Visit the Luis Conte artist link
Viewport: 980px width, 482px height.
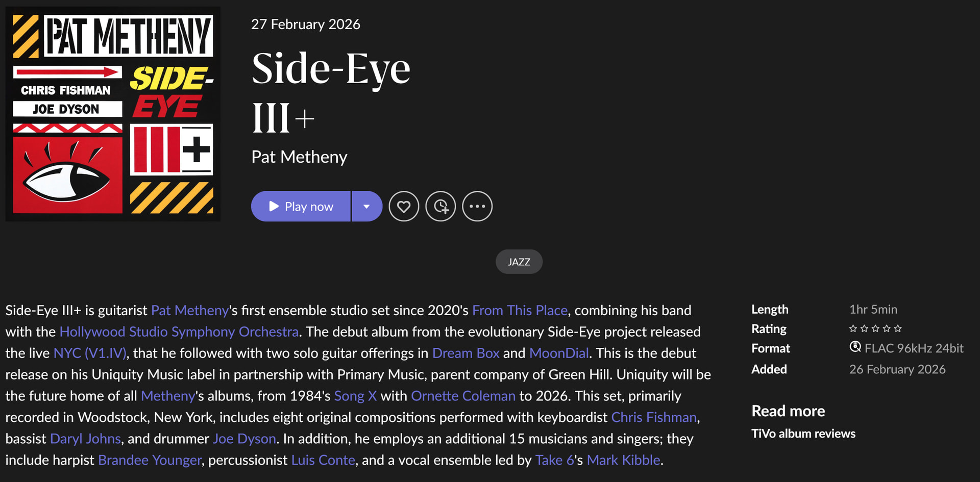coord(323,460)
